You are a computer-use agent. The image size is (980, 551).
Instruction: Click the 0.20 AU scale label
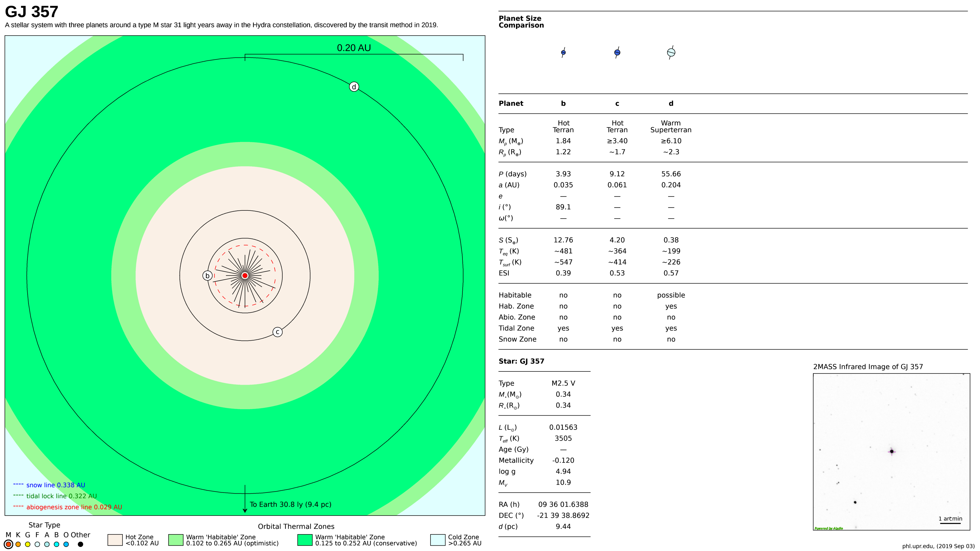(x=353, y=48)
